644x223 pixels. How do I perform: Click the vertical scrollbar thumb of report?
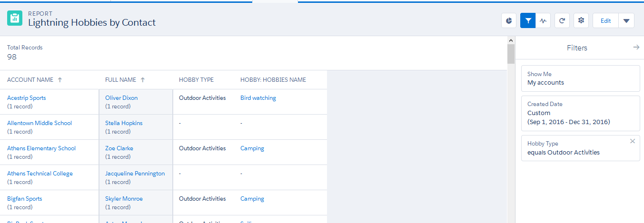click(x=511, y=54)
